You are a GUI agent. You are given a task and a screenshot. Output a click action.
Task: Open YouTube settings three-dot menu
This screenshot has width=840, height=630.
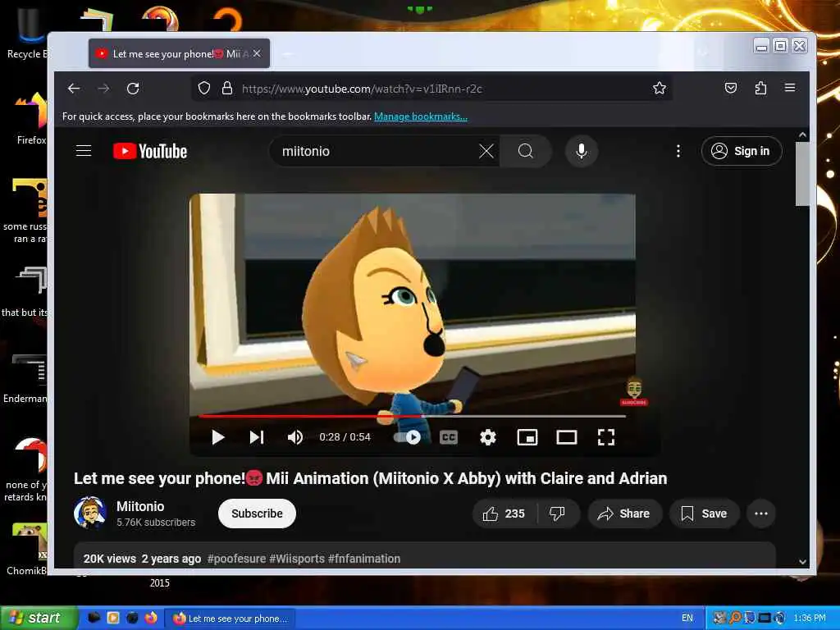(678, 151)
